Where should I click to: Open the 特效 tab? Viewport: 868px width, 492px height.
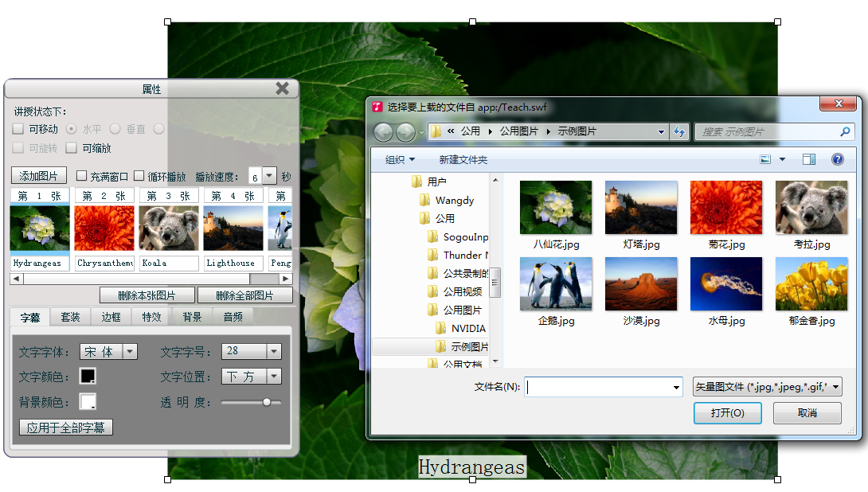point(151,317)
